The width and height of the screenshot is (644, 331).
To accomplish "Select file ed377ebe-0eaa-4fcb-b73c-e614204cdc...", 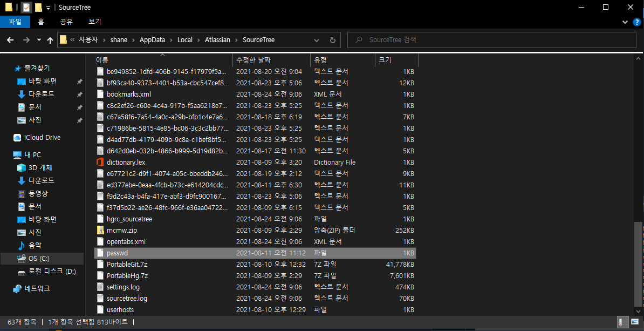I will pos(168,185).
